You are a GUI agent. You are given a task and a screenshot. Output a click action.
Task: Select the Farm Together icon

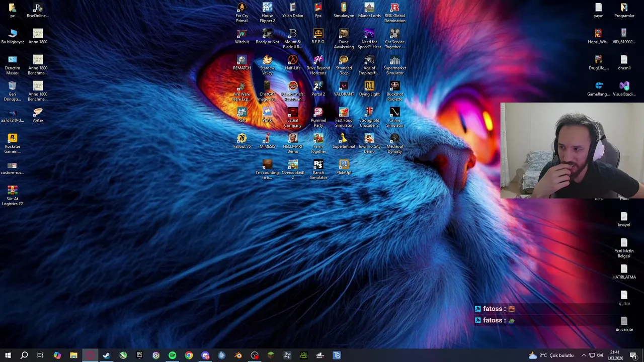pos(318,143)
